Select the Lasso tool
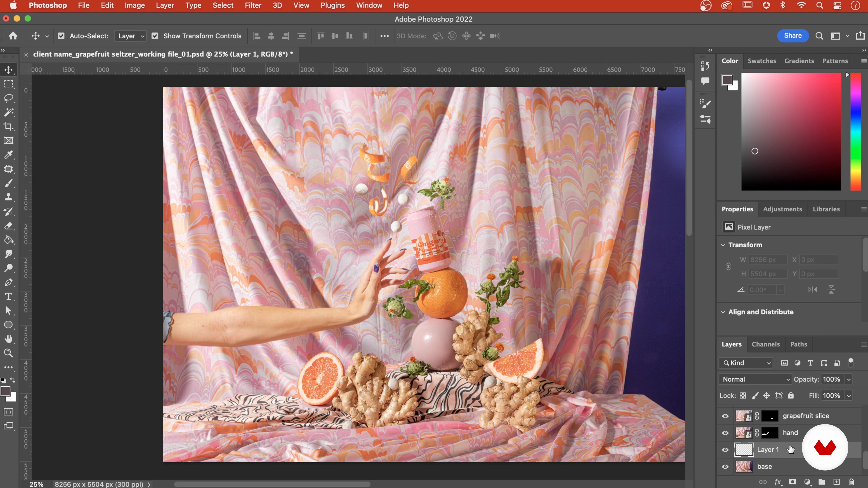 point(9,98)
